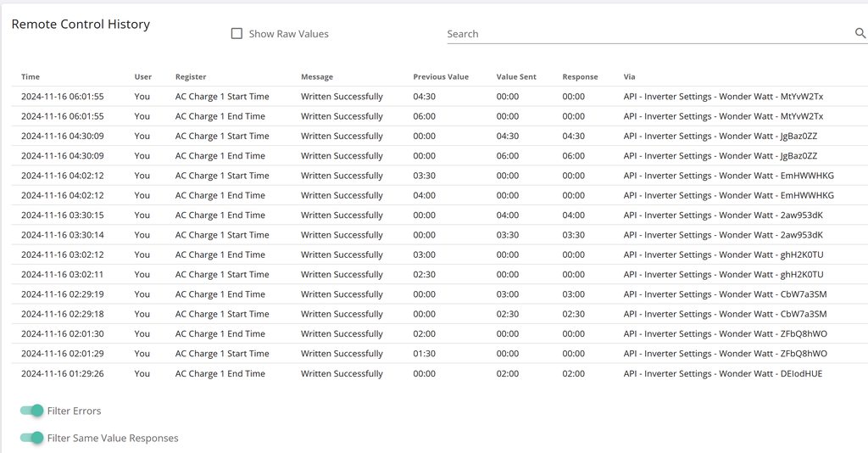868x453 pixels.
Task: Sort by the Register column header
Action: [191, 77]
